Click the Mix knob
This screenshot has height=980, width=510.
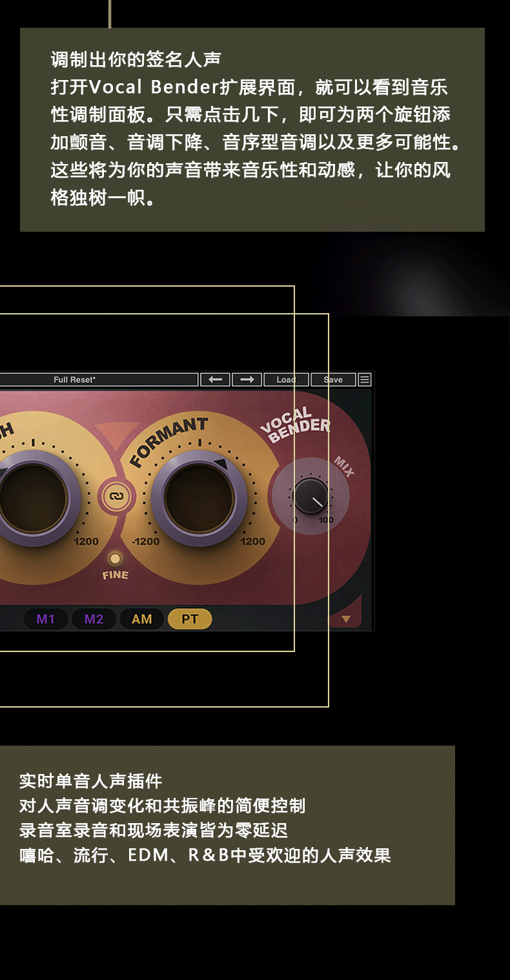pyautogui.click(x=311, y=496)
